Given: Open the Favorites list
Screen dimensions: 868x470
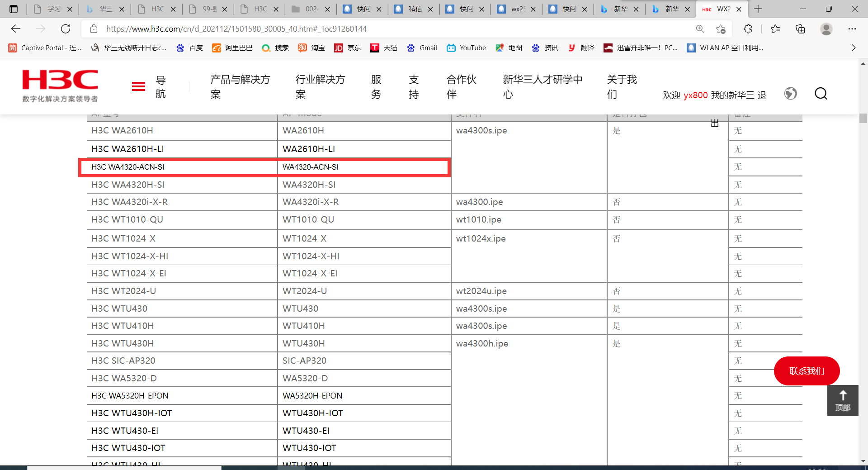Looking at the screenshot, I should [x=775, y=29].
